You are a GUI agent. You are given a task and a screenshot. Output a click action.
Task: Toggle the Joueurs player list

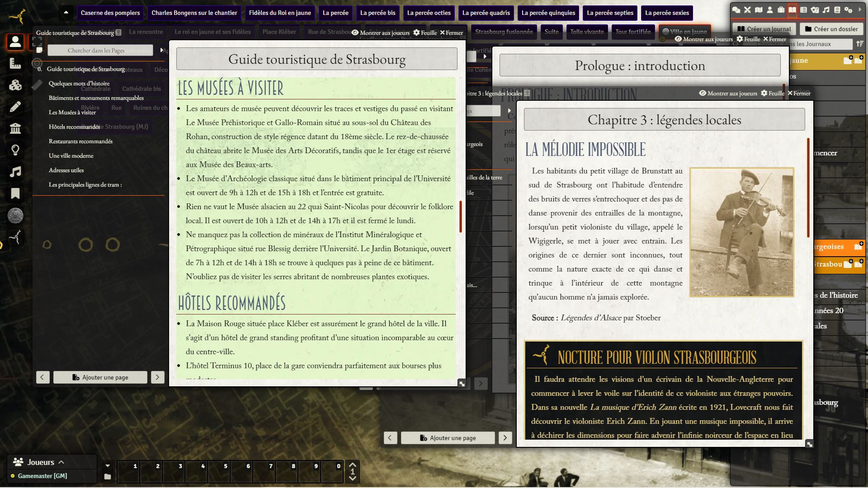(40, 462)
